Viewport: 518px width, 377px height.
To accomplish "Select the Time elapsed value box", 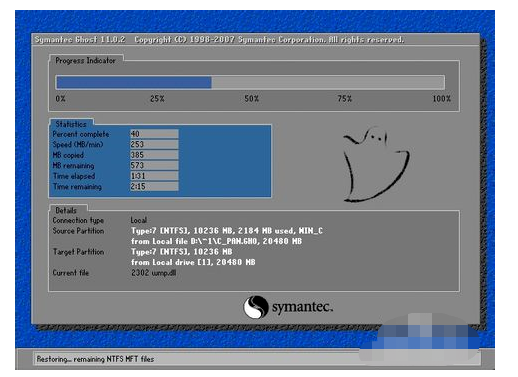I will (x=154, y=176).
